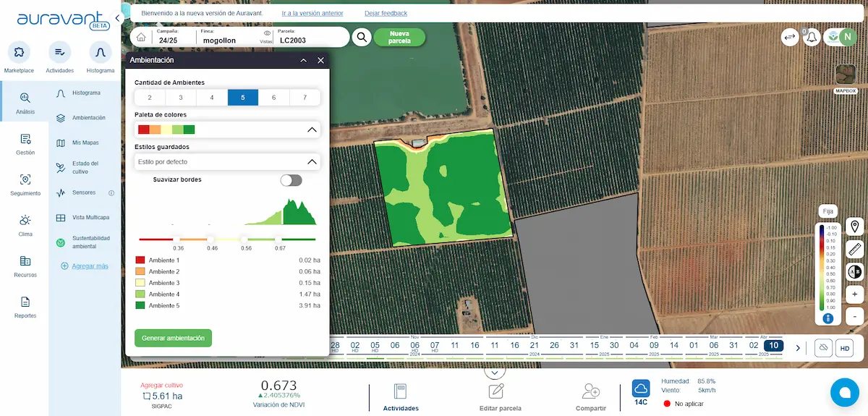Toggle HD imagery button

click(844, 348)
